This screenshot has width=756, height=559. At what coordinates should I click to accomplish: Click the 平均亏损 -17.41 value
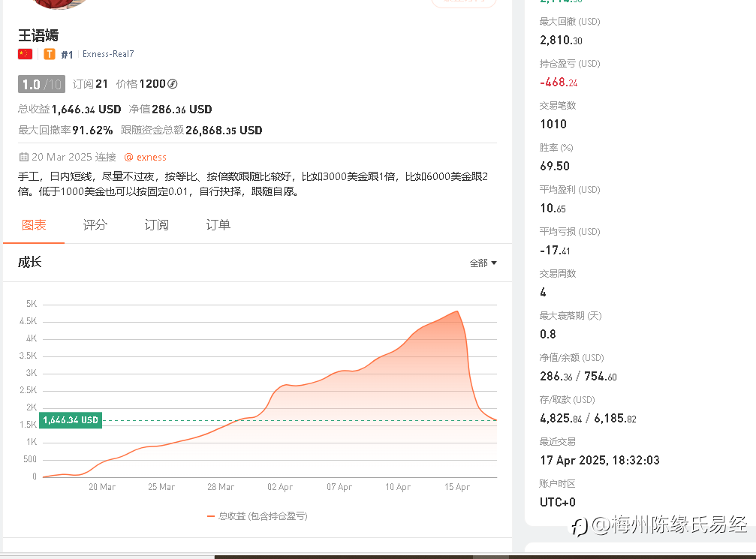pyautogui.click(x=555, y=251)
